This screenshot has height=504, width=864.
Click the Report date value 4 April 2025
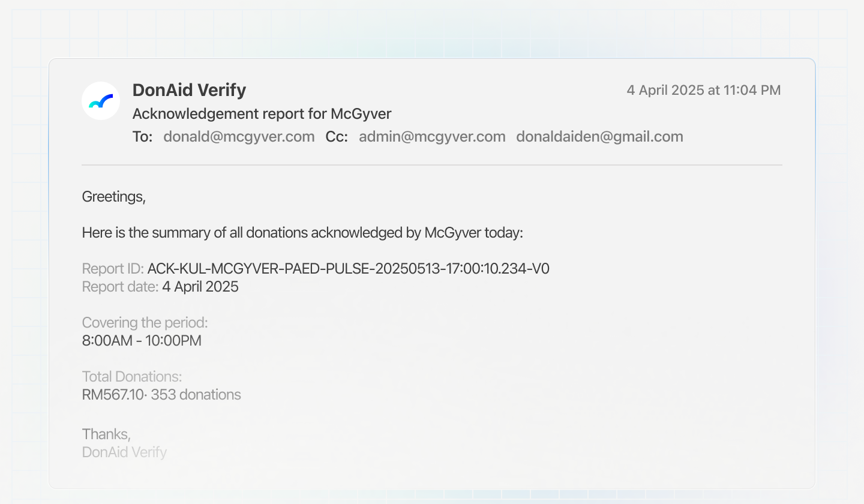[200, 287]
